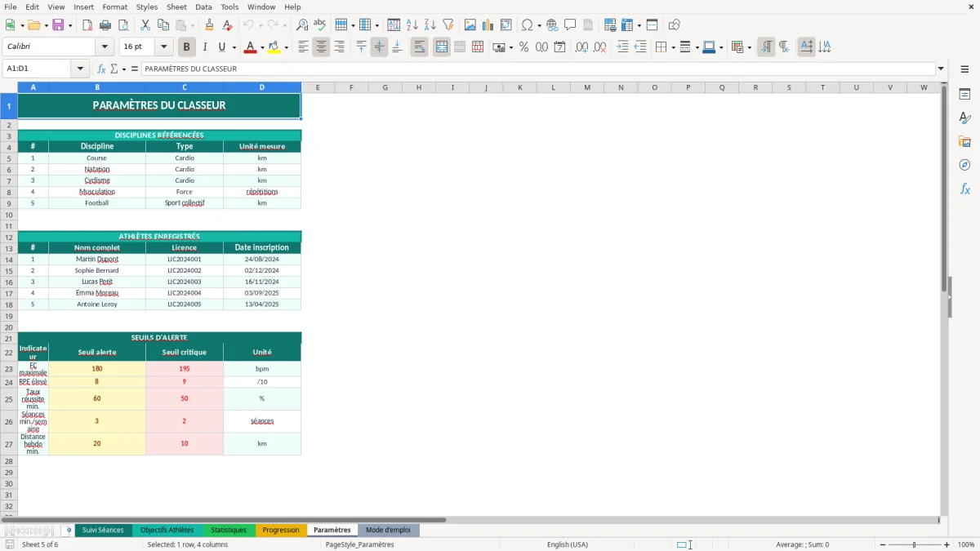Format as date

point(560,47)
